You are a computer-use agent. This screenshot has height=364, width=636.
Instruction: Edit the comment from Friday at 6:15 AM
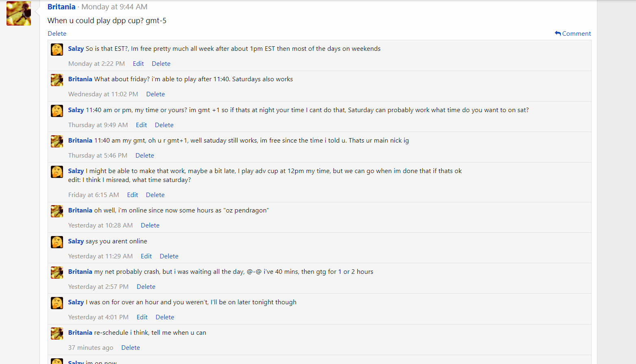click(133, 195)
